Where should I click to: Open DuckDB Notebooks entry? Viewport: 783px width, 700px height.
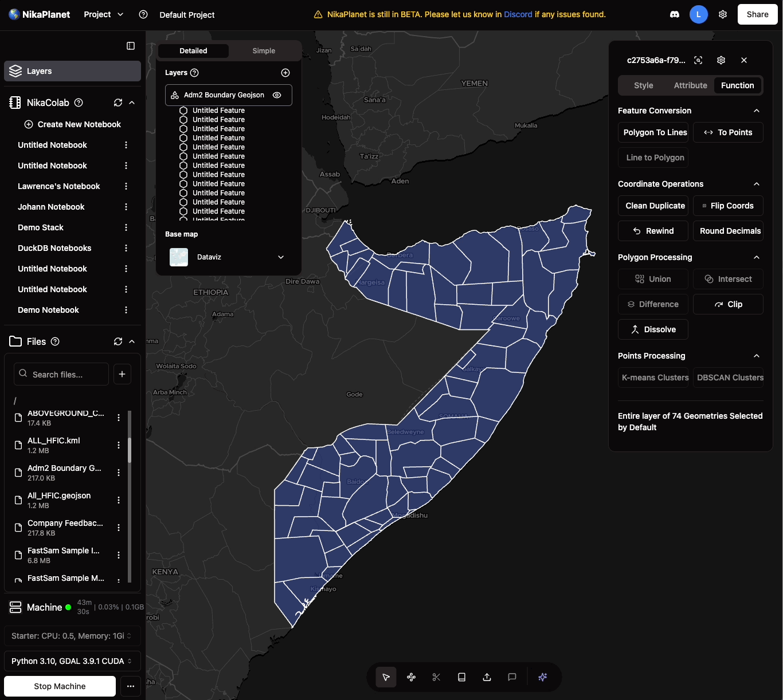coord(54,248)
